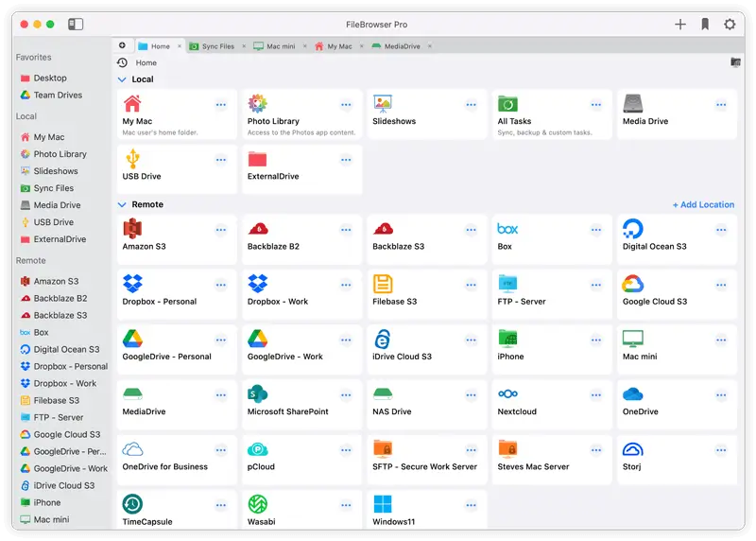Open the Photo Library card icon
The image size is (756, 541).
pos(257,103)
